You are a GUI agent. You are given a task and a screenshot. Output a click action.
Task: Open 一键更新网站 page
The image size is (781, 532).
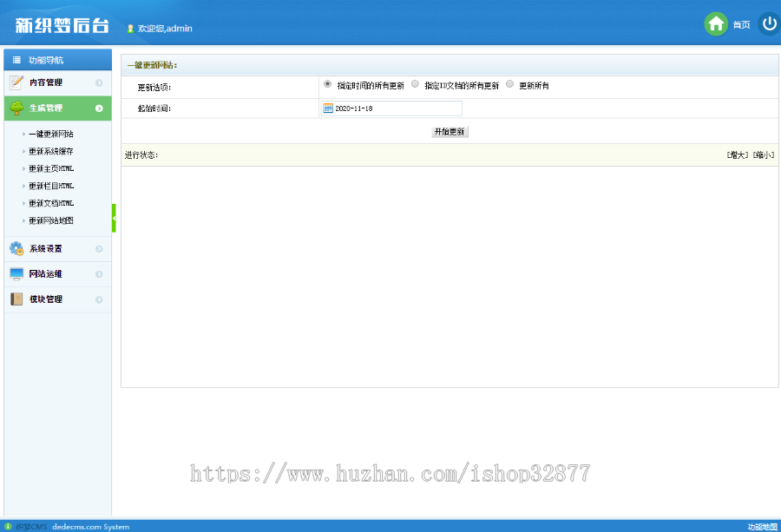click(x=51, y=134)
